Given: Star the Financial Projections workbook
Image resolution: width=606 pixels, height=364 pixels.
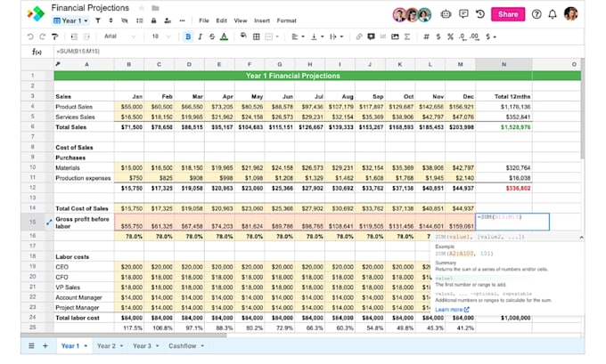Looking at the screenshot, I should (x=142, y=8).
